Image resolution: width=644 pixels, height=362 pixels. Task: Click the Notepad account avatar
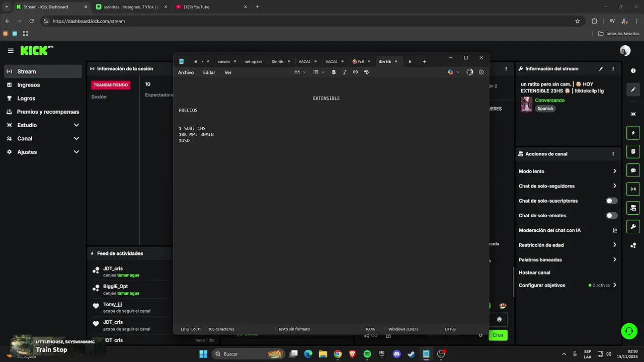(470, 72)
